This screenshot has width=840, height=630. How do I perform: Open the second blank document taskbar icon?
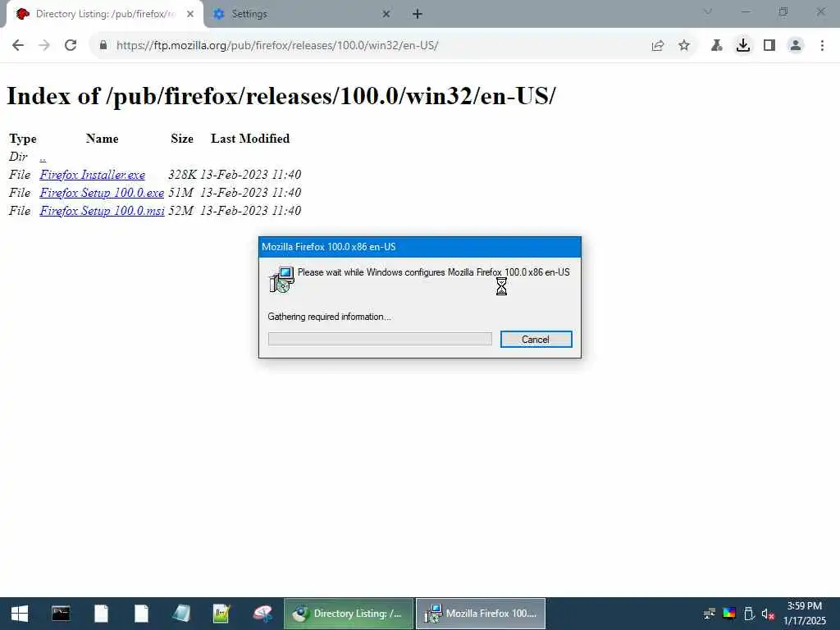coord(141,614)
